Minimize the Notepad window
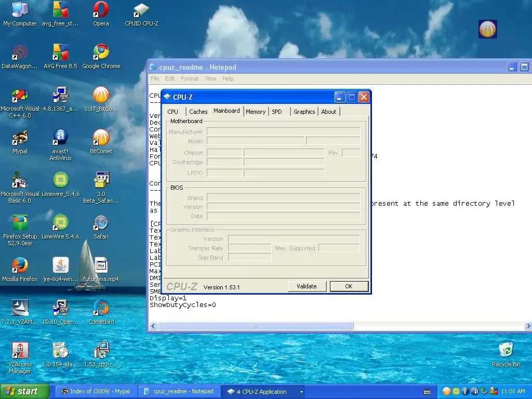This screenshot has height=399, width=532. [512, 67]
